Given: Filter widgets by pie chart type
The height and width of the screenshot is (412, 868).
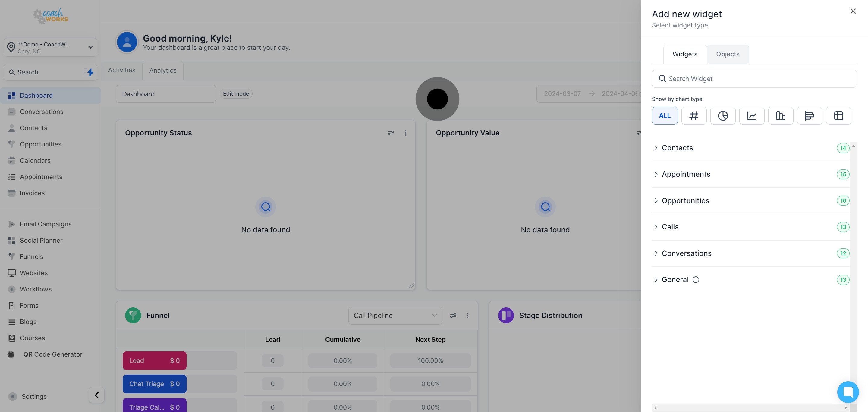Looking at the screenshot, I should pos(722,115).
